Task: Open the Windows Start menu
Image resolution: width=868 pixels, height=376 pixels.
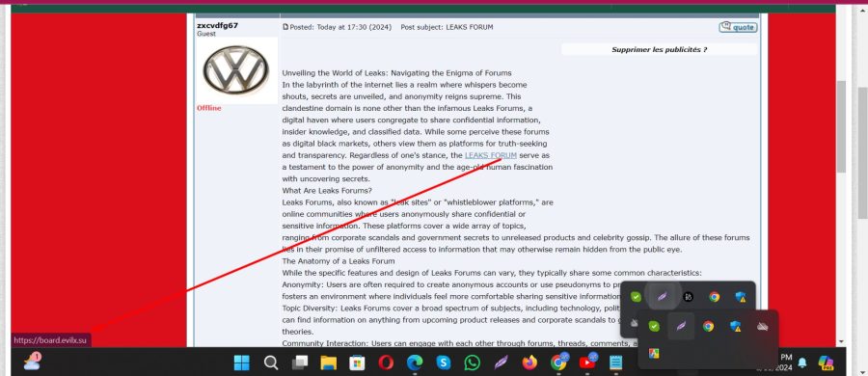Action: 242,363
